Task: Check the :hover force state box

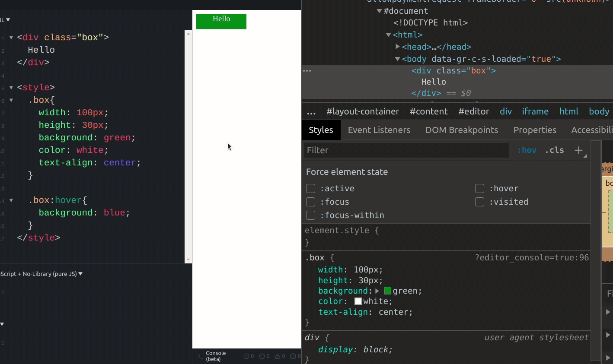Action: click(479, 188)
